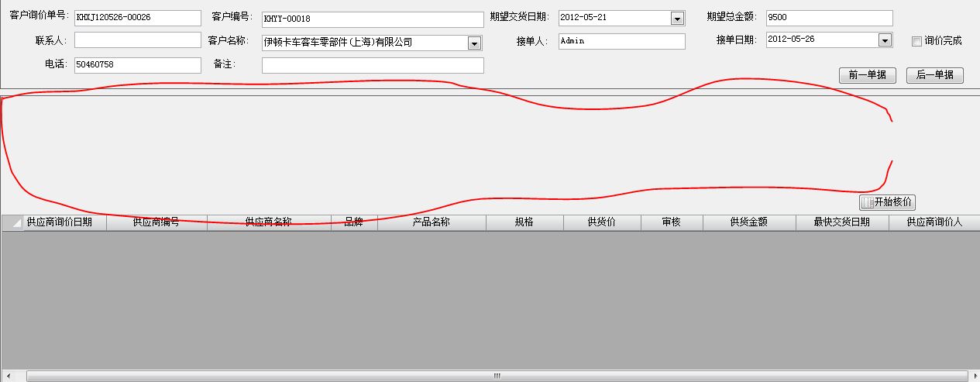Click the 产品名称 column header
The image size is (980, 382).
431,222
